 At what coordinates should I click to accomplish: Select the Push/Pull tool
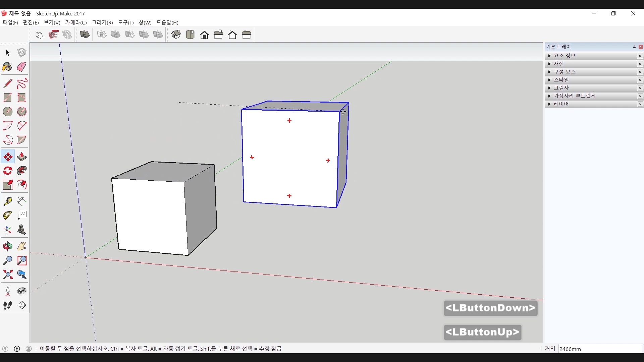[22, 157]
